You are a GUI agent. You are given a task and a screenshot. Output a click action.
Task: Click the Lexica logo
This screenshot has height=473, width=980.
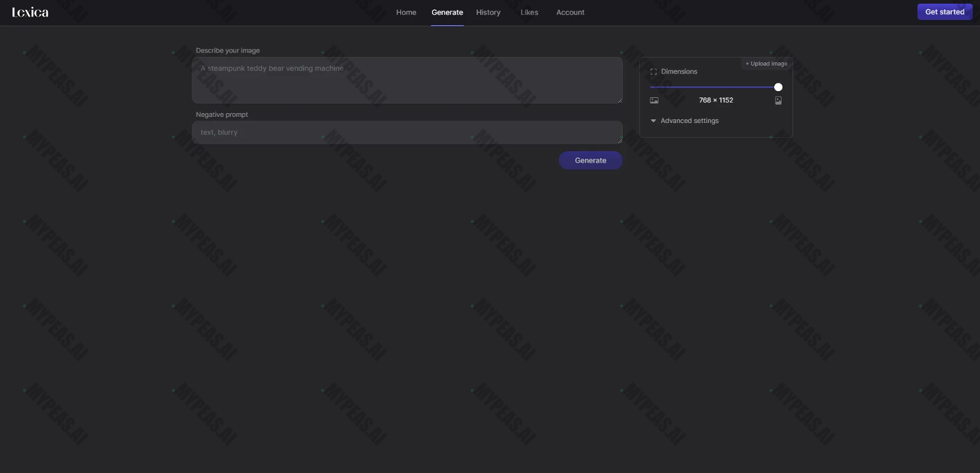click(30, 12)
